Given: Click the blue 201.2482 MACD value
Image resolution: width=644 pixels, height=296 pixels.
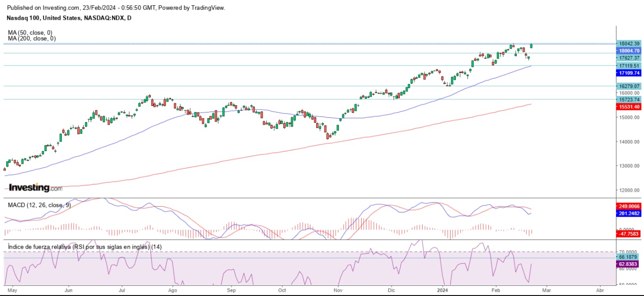Looking at the screenshot, I should 629,213.
